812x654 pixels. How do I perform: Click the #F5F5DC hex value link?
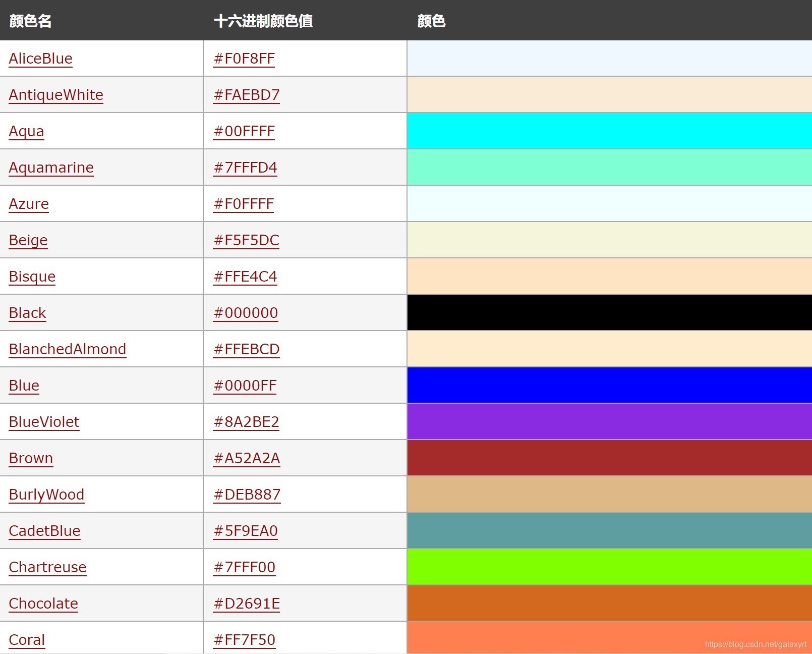click(x=246, y=240)
